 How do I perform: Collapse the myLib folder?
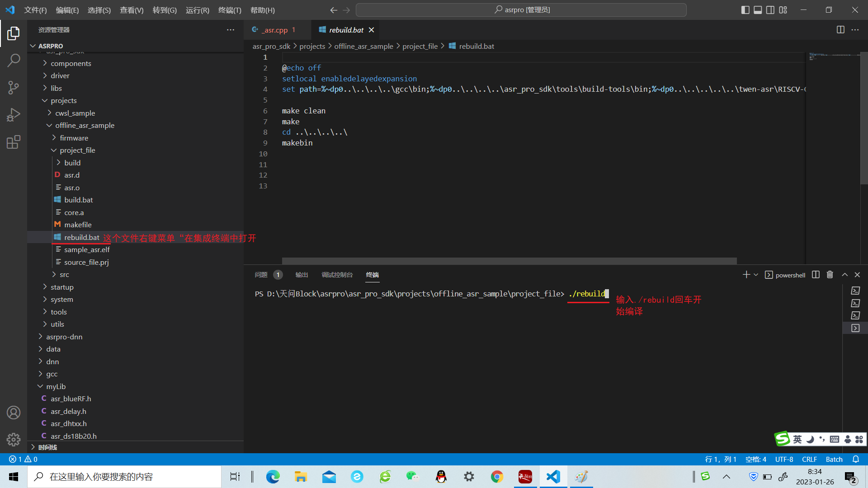pyautogui.click(x=56, y=386)
